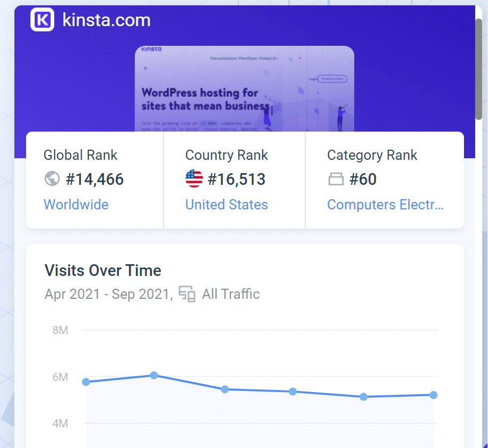Click the Apr 2021 - Sep 2021 date range
Image resolution: width=488 pixels, height=448 pixels.
(x=107, y=294)
